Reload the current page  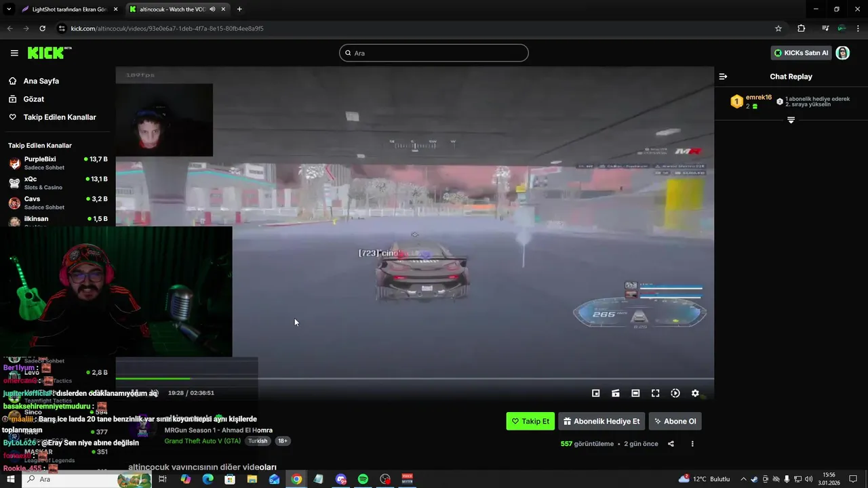click(42, 28)
